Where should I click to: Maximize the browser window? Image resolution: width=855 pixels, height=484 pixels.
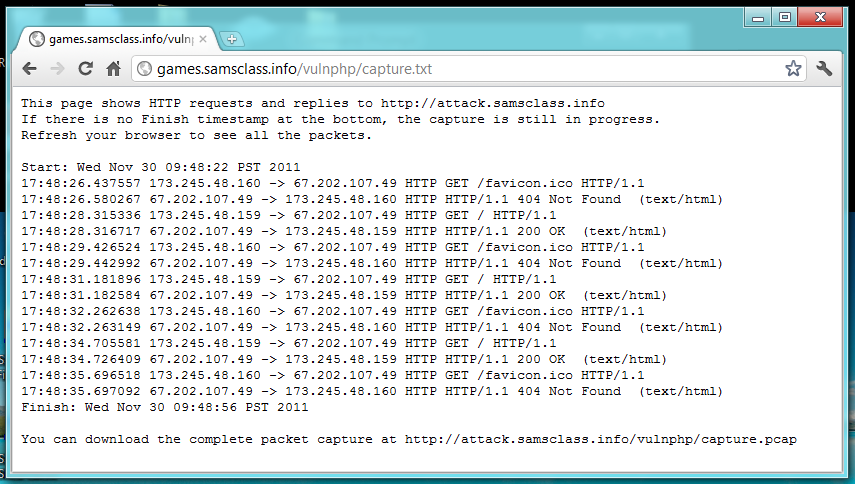(x=785, y=17)
